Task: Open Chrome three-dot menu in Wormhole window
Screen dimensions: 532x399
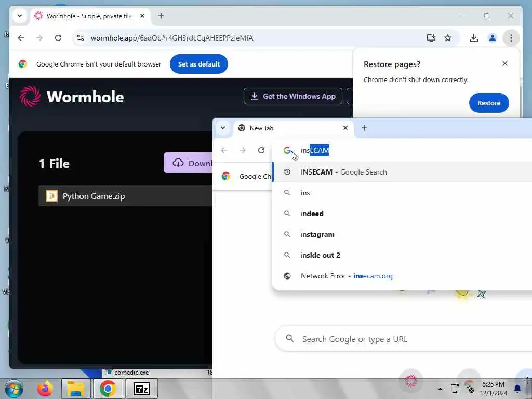Action: (511, 38)
